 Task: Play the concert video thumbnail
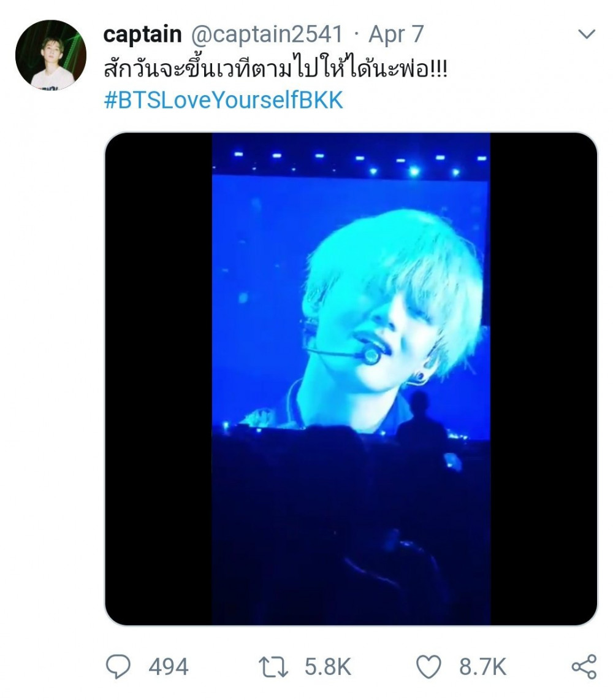coord(351,379)
